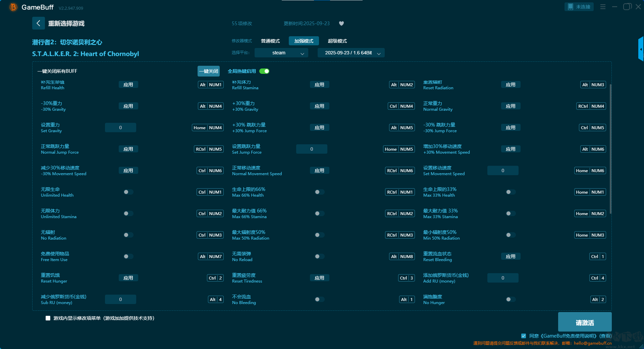The image size is (644, 349).
Task: Turn on Max 50% Radiation toggle
Action: coord(319,235)
